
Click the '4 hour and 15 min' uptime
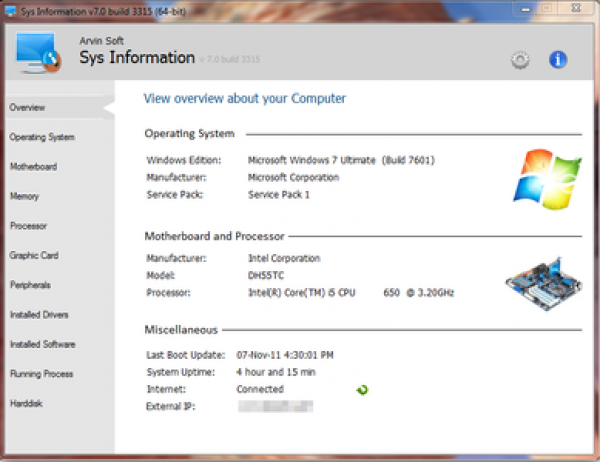coord(276,372)
